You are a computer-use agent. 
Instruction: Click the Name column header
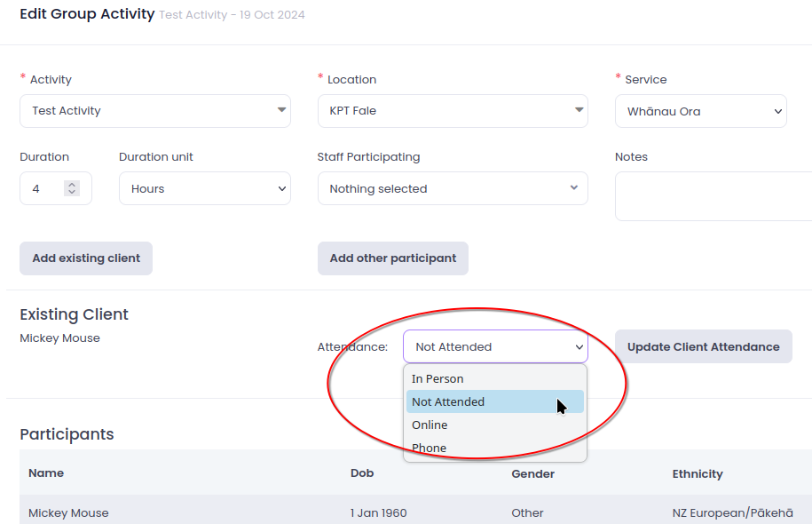(x=46, y=473)
